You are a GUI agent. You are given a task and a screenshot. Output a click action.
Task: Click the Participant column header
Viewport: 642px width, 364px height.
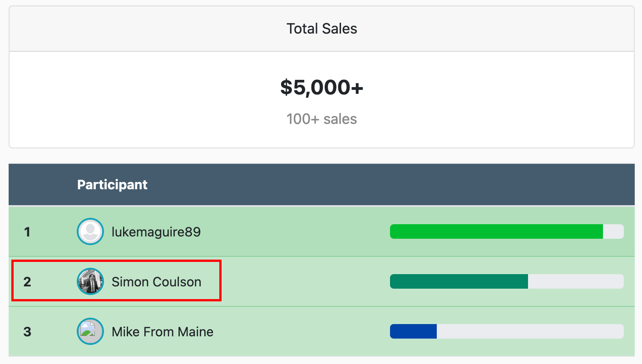point(112,185)
